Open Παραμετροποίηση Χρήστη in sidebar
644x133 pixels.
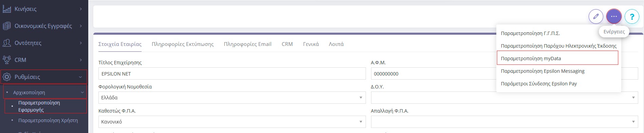tap(48, 120)
